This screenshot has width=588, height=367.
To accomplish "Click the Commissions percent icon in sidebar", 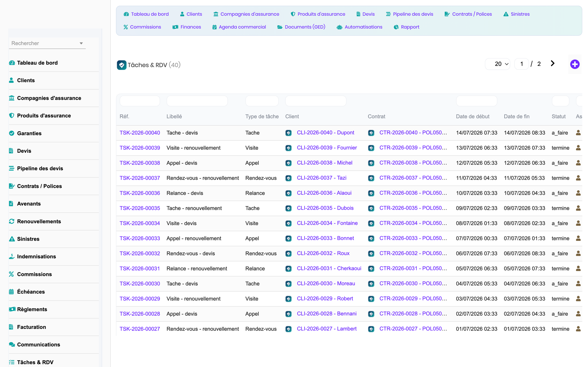I will point(12,274).
